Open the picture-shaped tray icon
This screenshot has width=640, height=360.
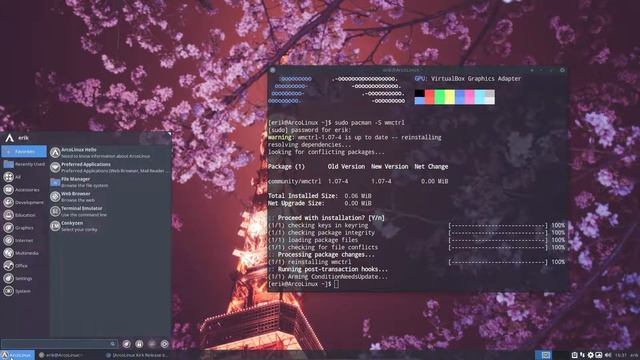(x=599, y=355)
